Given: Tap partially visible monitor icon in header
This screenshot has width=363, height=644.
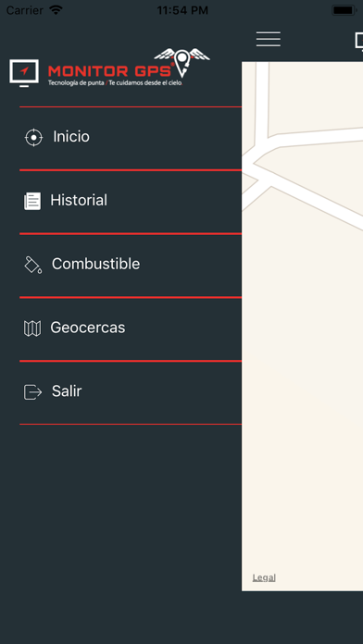Looking at the screenshot, I should click(359, 41).
